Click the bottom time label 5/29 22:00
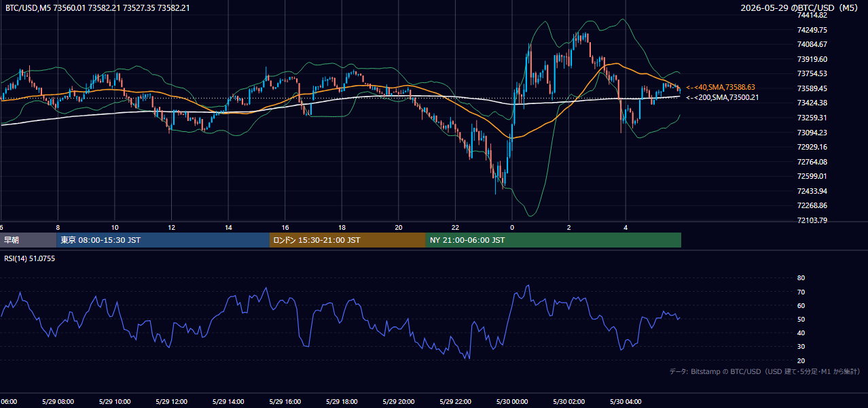The height and width of the screenshot is (408, 868). pos(456,402)
